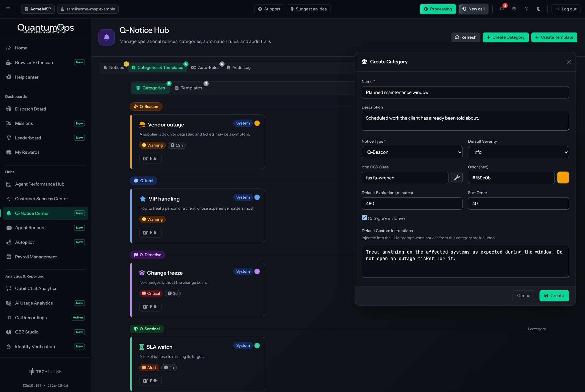Image resolution: width=585 pixels, height=392 pixels.
Task: Open the sam@acme-msp.example account menu
Action: (x=88, y=9)
